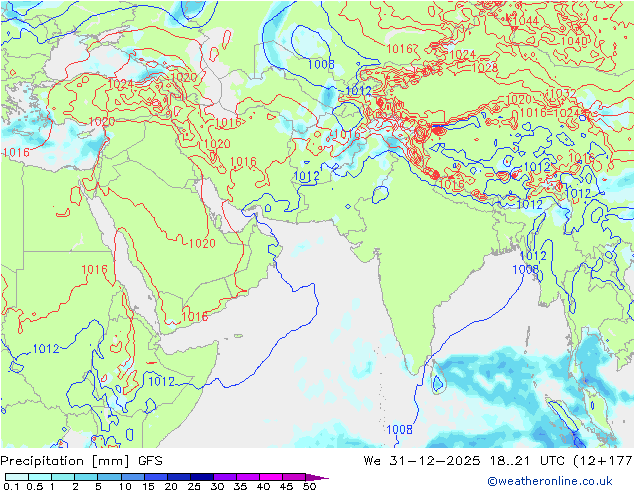Click the legend swatch between 40 and 45
634x490 pixels.
(x=271, y=477)
